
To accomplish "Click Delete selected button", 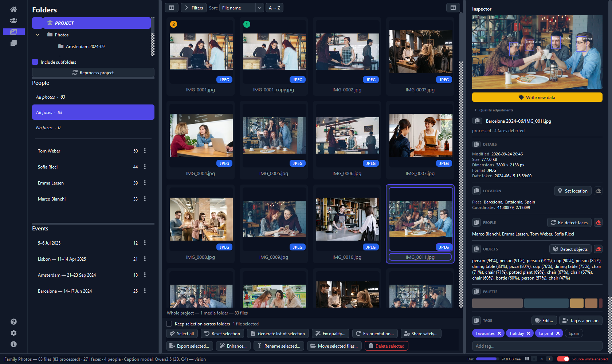I will coord(387,346).
